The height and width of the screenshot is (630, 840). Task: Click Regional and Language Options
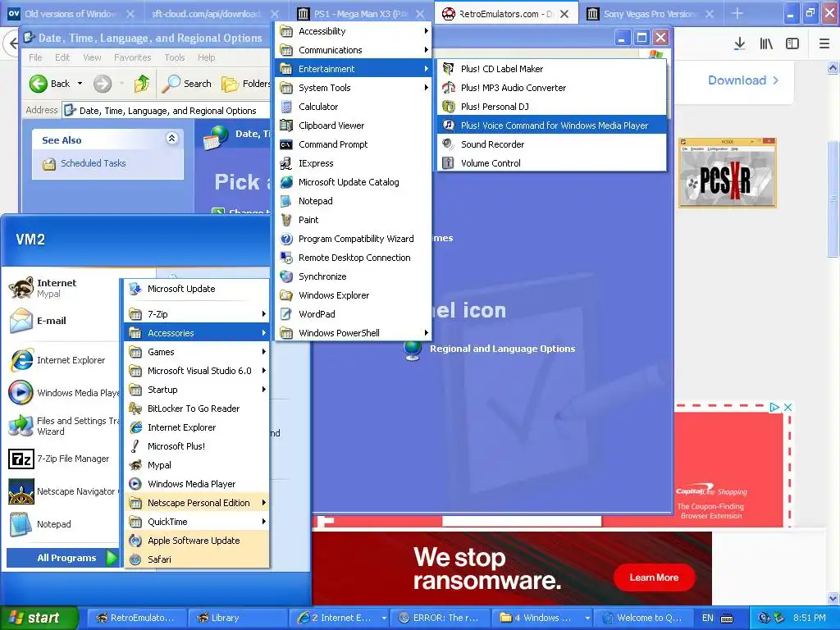(x=502, y=349)
